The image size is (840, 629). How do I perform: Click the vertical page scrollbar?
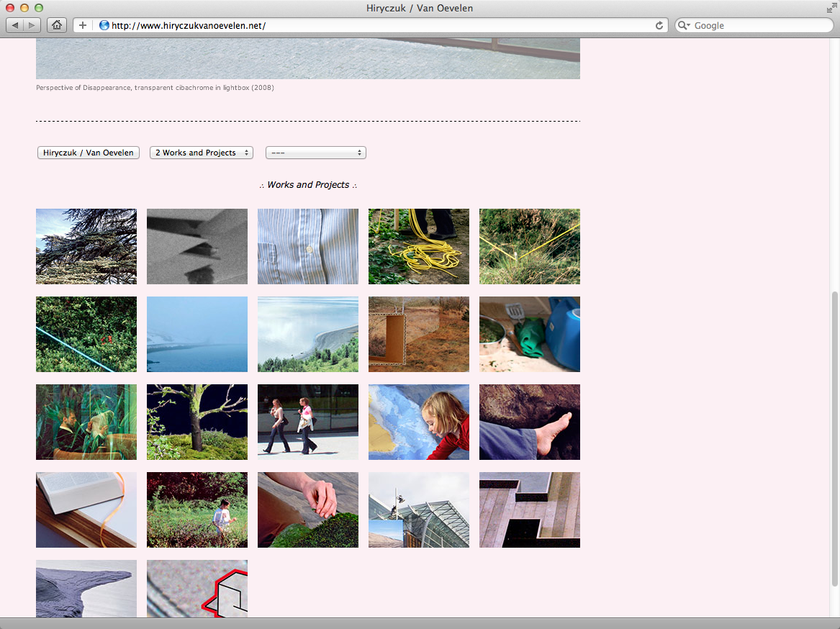point(834,432)
